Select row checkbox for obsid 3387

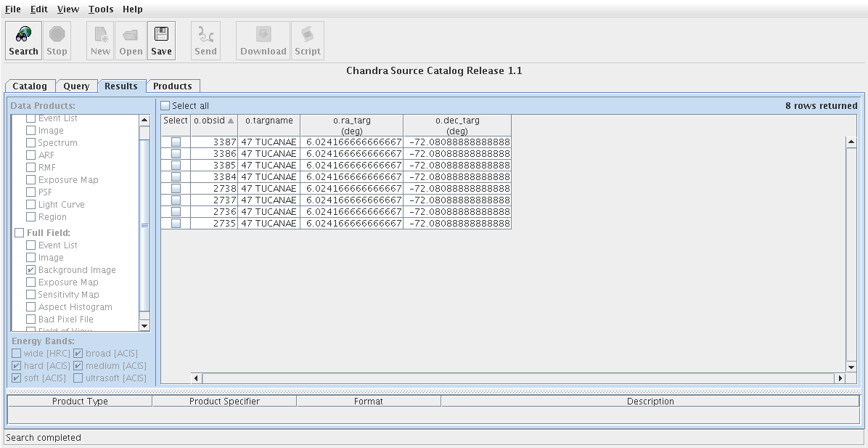click(176, 142)
